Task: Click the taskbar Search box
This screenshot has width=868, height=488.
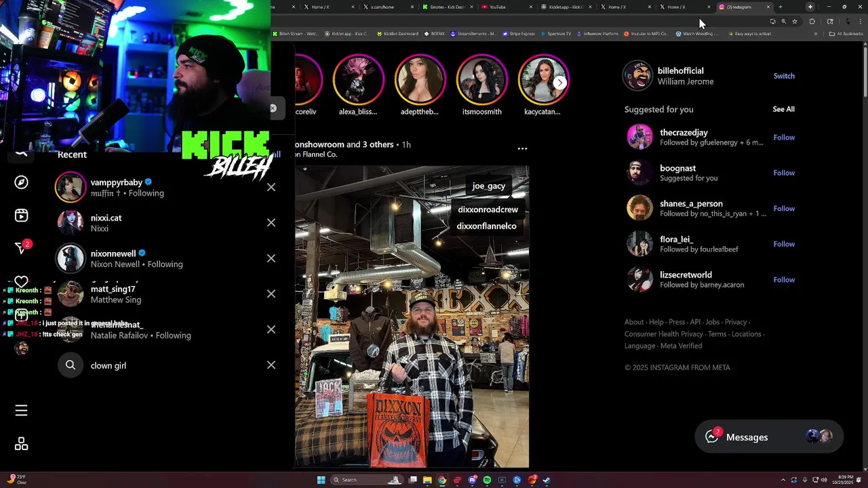Action: [x=366, y=480]
